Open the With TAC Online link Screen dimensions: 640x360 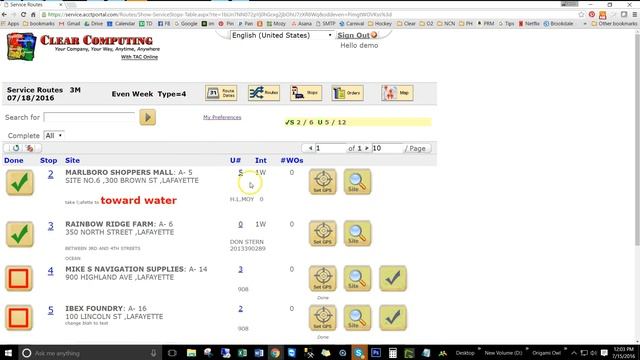pyautogui.click(x=139, y=57)
